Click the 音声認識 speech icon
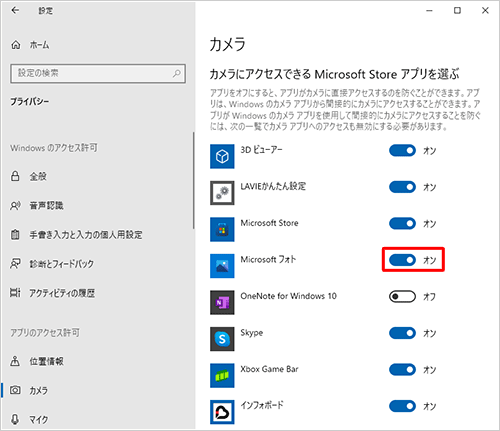 tap(15, 206)
